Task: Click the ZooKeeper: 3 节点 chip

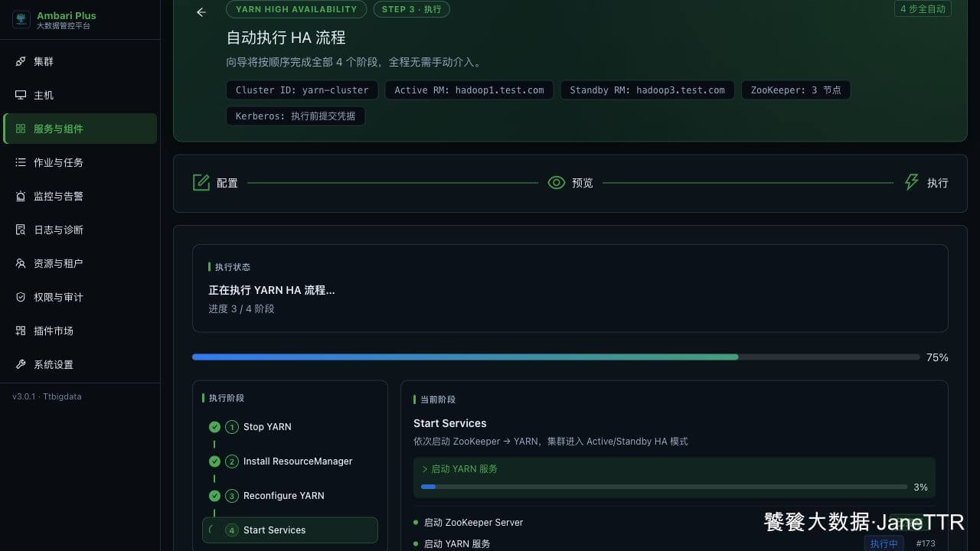Action: point(795,90)
